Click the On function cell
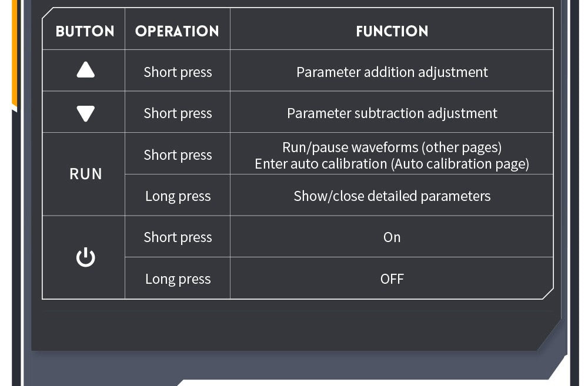Screen dimensions: 588x386 pyautogui.click(x=392, y=237)
